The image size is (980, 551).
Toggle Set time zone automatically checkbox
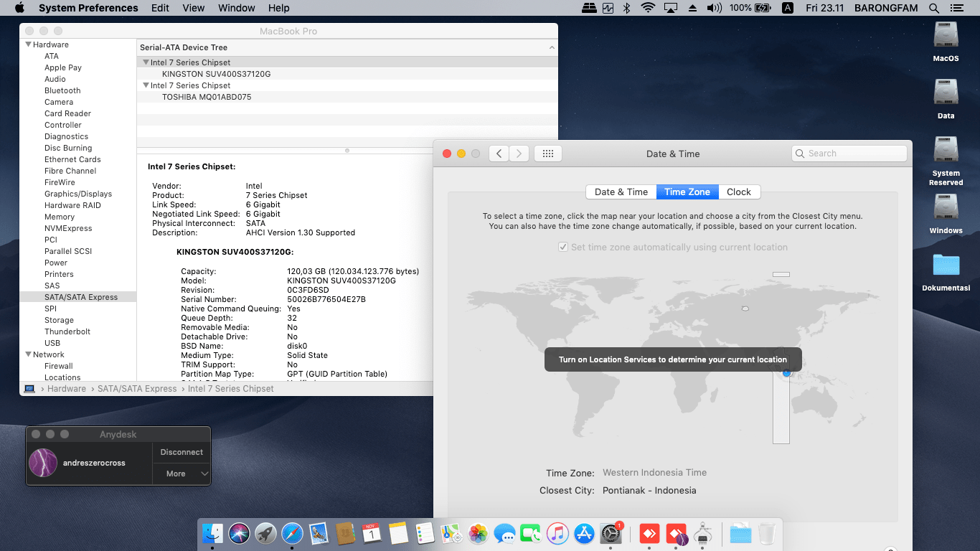coord(563,247)
